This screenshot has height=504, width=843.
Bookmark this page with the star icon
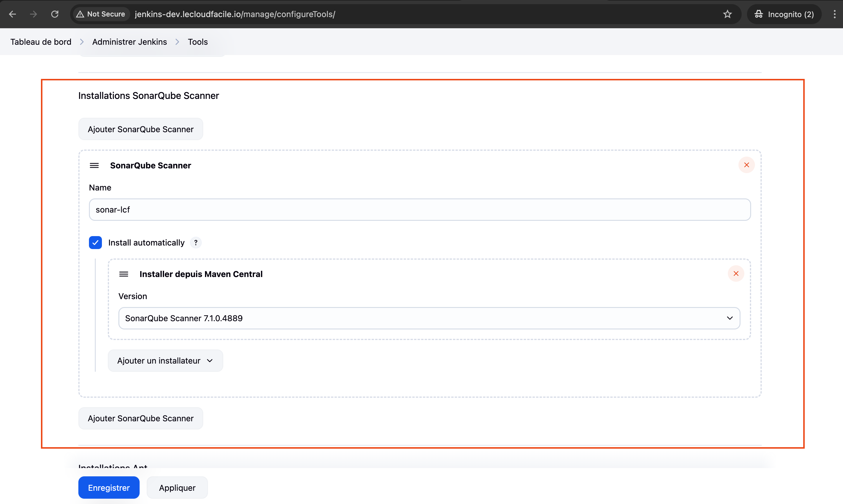(x=727, y=14)
